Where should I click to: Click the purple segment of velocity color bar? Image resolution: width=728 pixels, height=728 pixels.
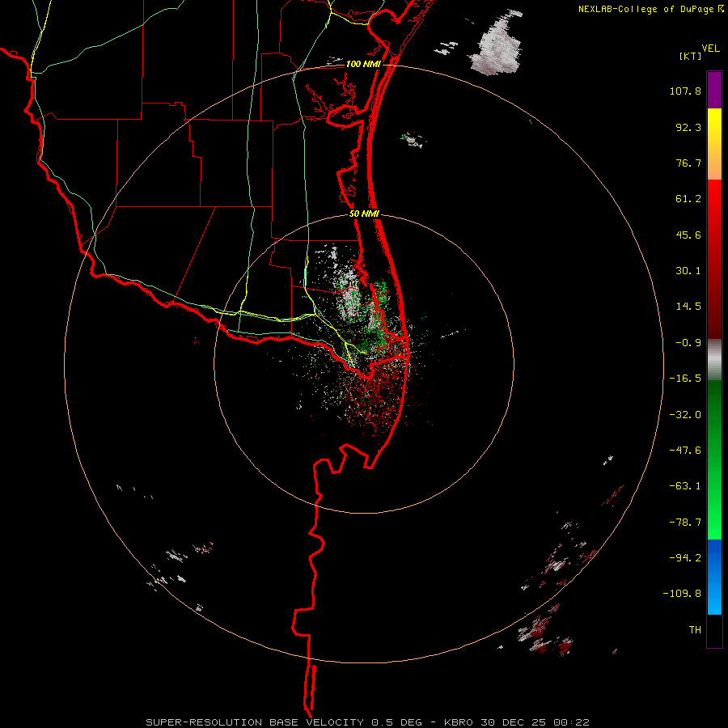coord(714,90)
